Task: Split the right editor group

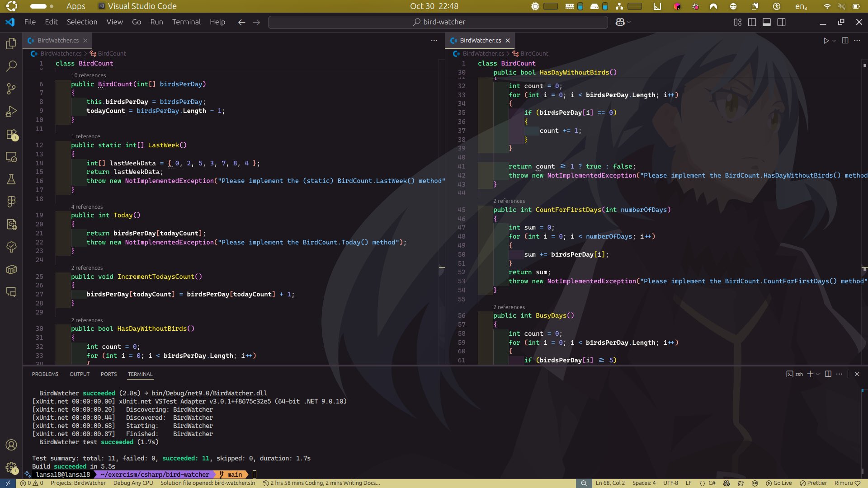Action: pos(845,41)
